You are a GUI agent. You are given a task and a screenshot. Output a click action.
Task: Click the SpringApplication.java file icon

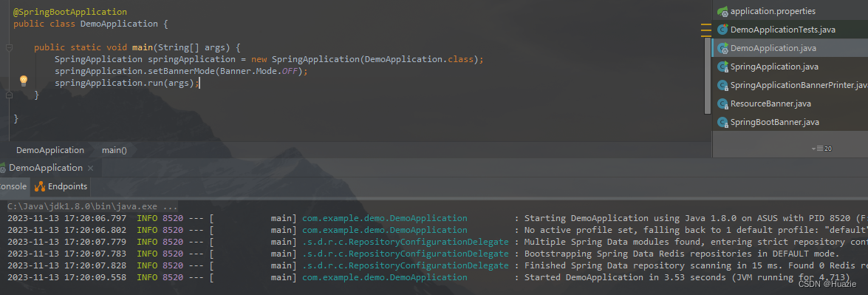[722, 67]
